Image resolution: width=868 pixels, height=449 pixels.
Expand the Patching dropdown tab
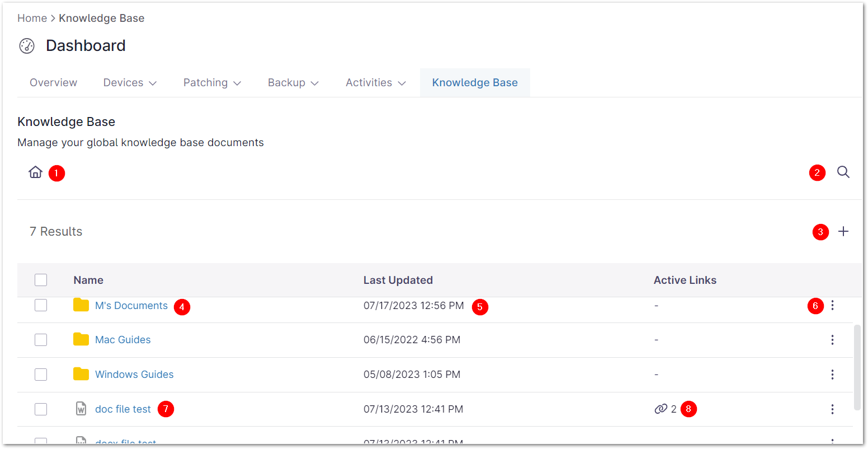[x=212, y=83]
